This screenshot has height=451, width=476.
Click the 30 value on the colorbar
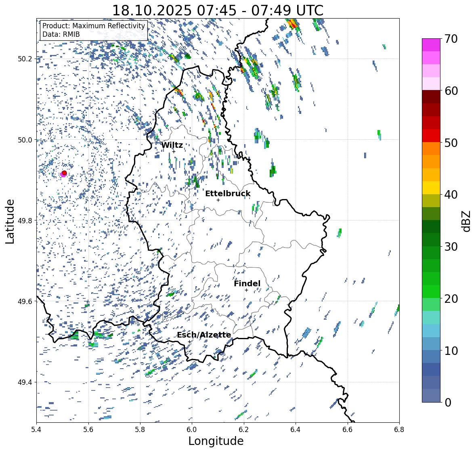click(451, 247)
